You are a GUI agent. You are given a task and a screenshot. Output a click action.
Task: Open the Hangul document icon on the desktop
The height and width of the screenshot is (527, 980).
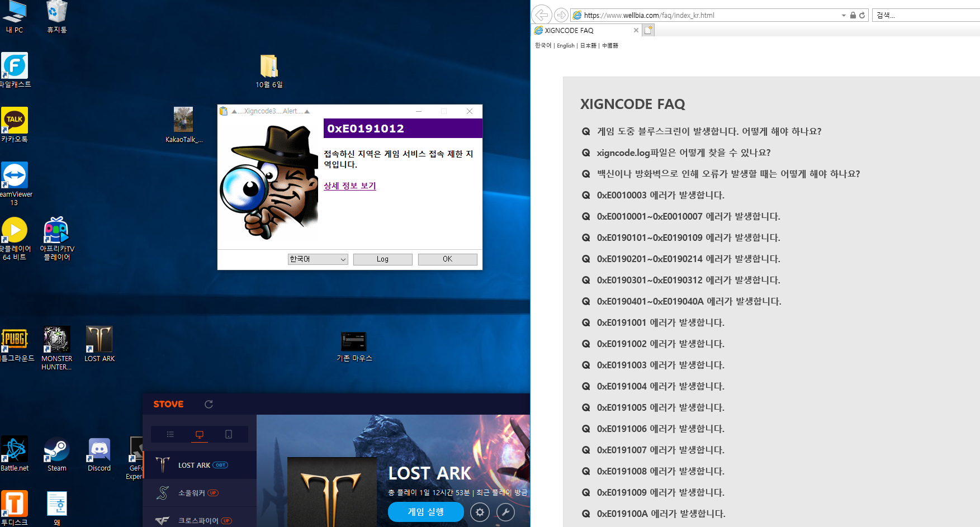(x=57, y=508)
